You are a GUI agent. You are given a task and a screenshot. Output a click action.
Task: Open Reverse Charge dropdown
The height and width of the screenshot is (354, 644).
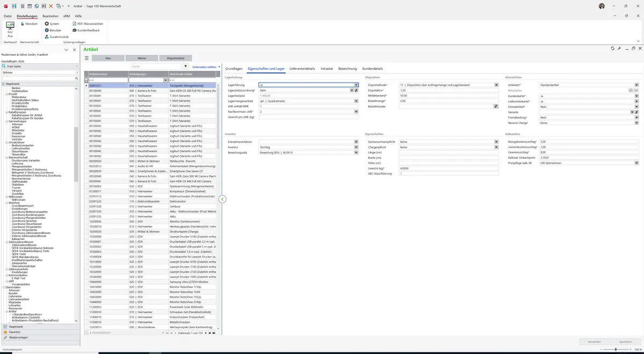[x=636, y=123]
